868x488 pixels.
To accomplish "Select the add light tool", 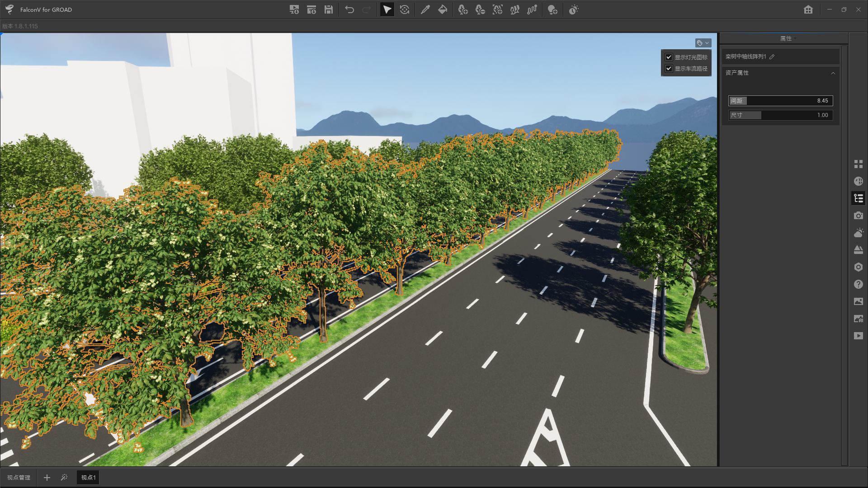I will click(552, 9).
